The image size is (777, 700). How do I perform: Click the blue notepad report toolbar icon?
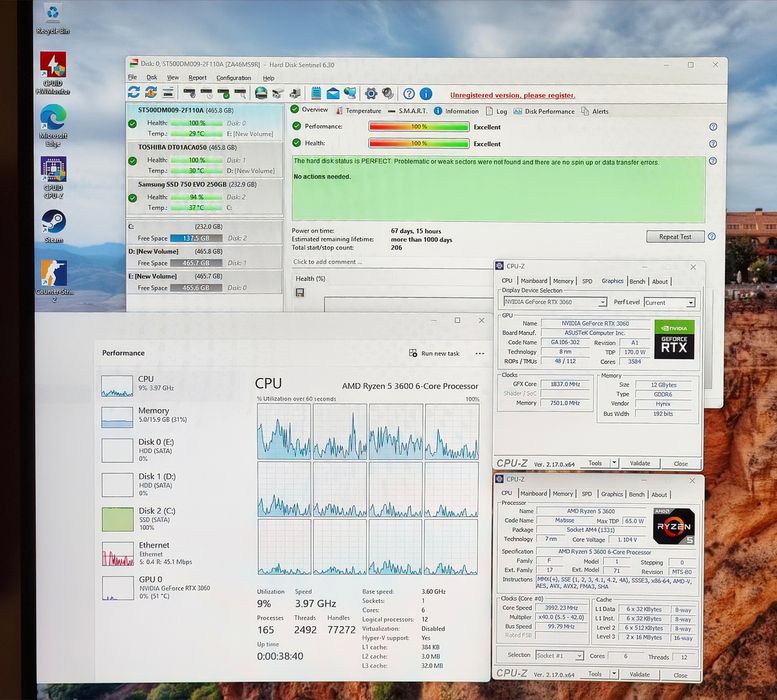(x=316, y=93)
